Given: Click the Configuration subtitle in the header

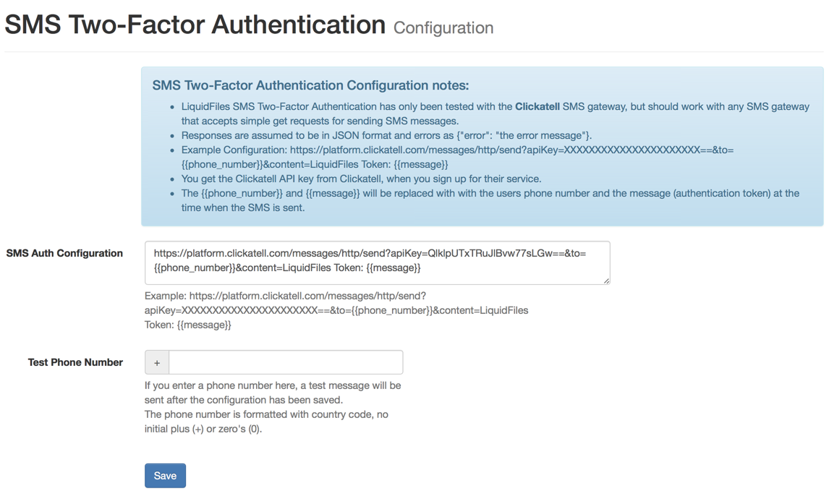Looking at the screenshot, I should point(443,28).
